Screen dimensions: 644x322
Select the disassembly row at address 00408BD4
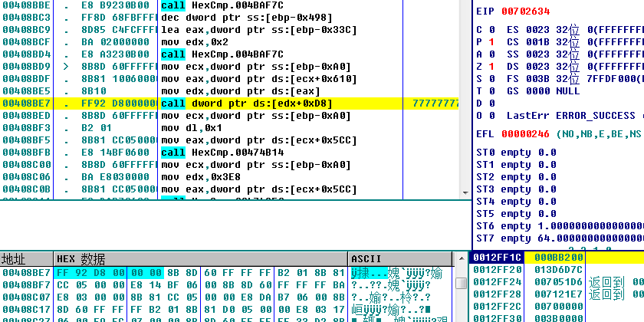230,54
